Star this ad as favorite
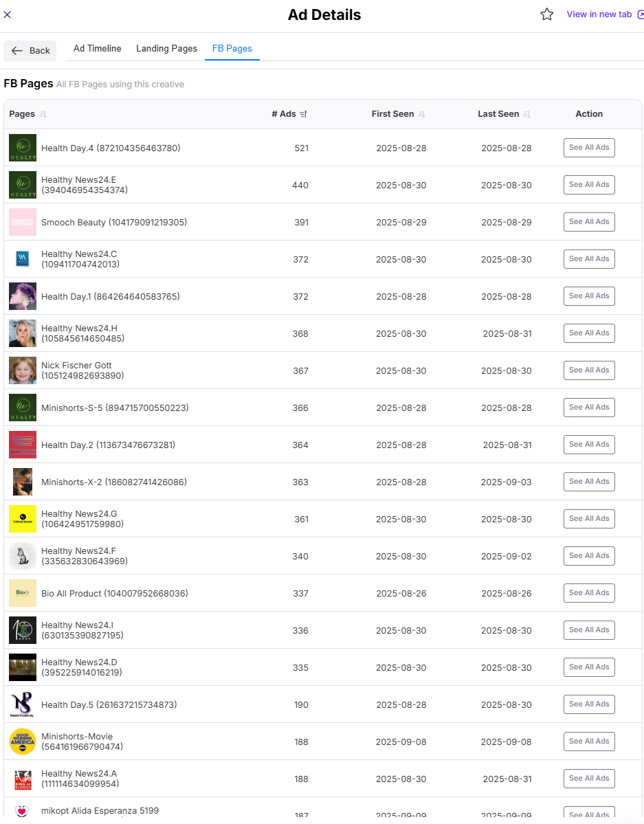The width and height of the screenshot is (644, 824). [547, 14]
